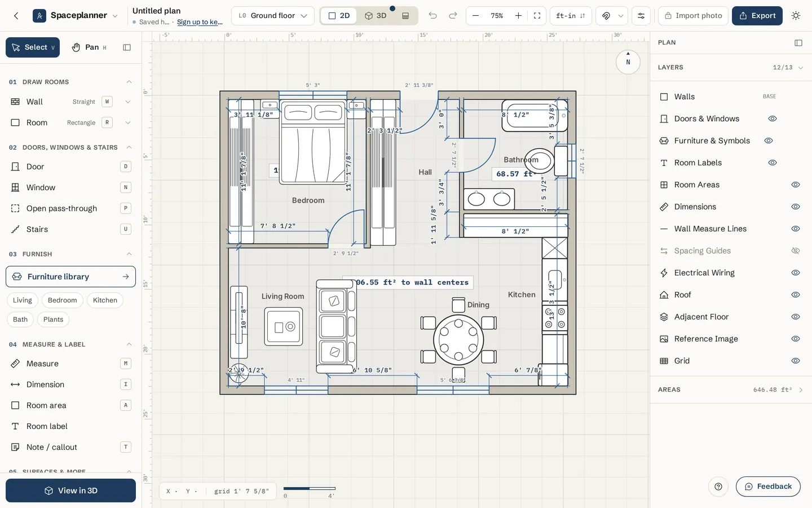Open the Spaceplanner app menu
This screenshot has width=812, height=508.
(x=76, y=16)
